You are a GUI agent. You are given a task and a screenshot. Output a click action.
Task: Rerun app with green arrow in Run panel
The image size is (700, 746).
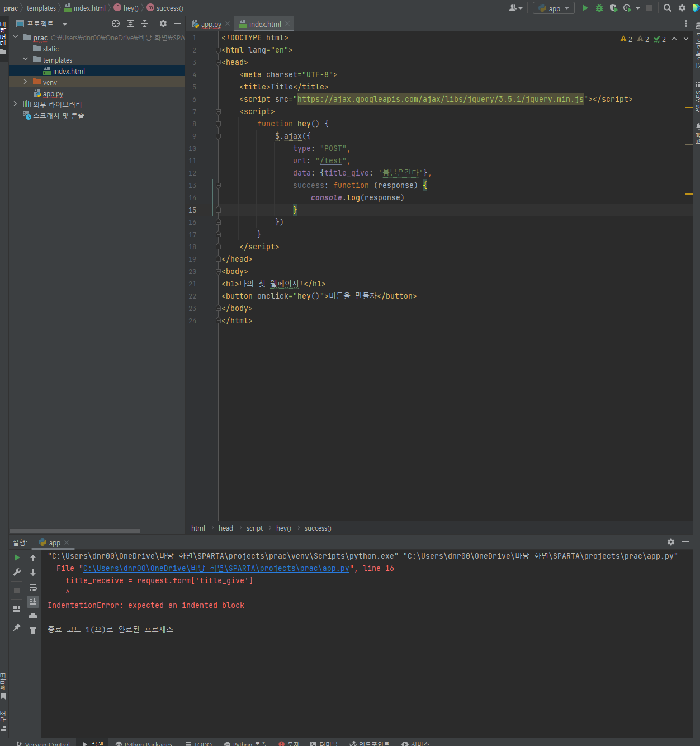[17, 558]
